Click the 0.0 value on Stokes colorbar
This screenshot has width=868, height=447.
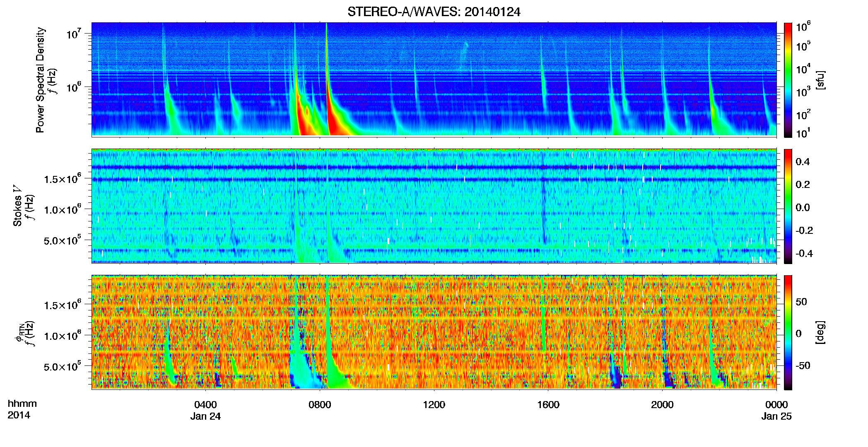click(803, 208)
